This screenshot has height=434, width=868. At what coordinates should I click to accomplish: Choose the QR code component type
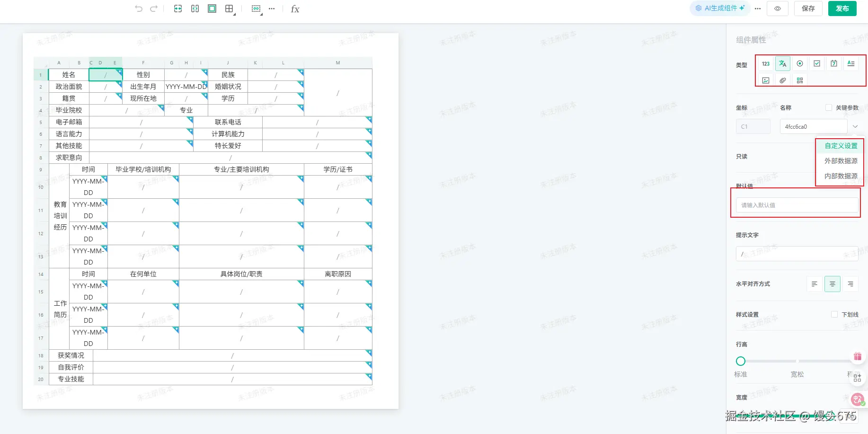point(800,80)
